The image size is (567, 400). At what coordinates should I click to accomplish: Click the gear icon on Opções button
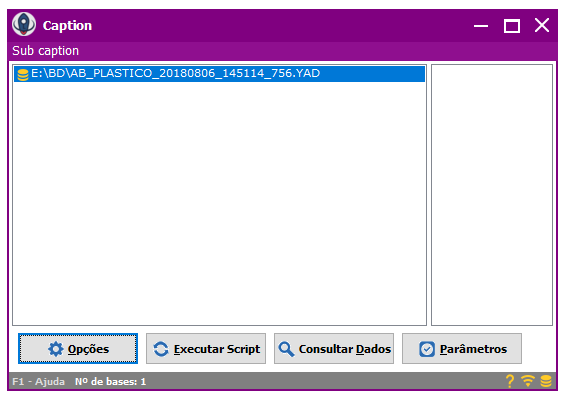pos(56,349)
